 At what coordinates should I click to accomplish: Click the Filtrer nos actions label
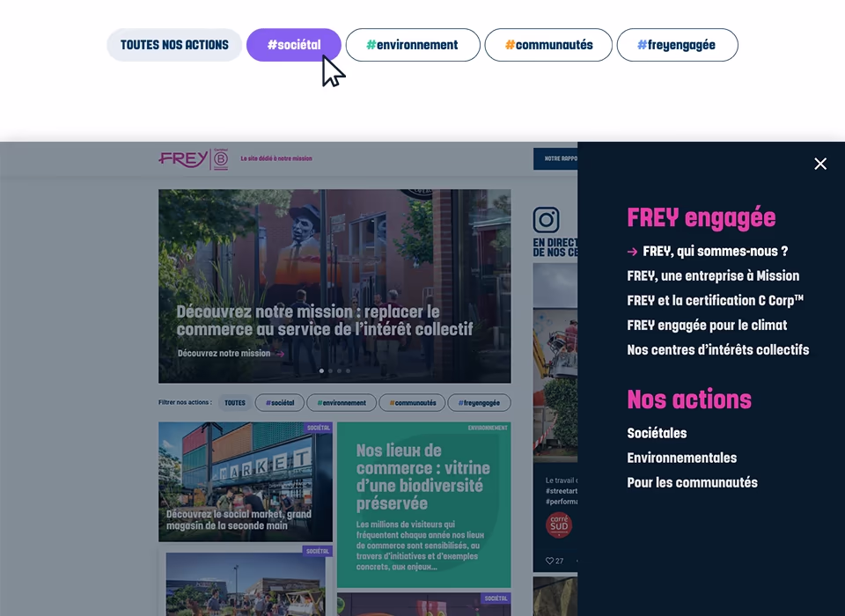(185, 402)
